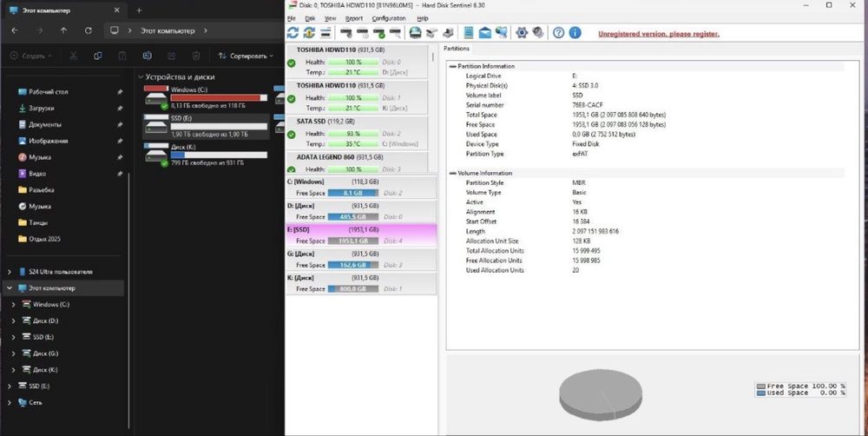Unpin Изображения using its pin icon

[120, 141]
